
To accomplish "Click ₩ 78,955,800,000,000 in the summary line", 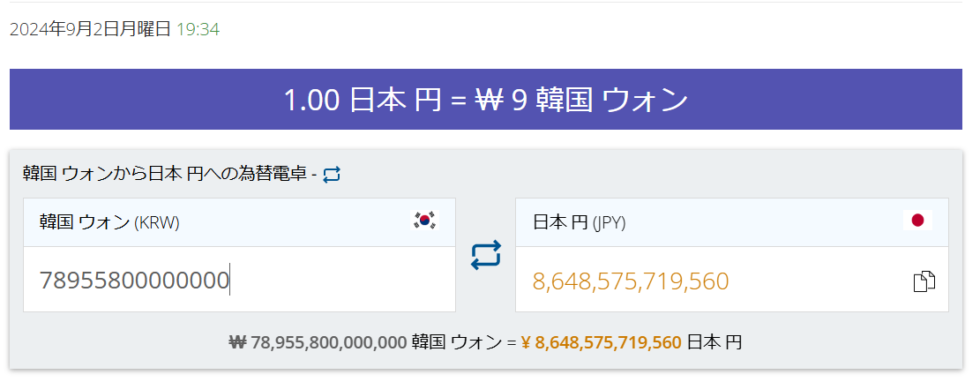I will 318,341.
